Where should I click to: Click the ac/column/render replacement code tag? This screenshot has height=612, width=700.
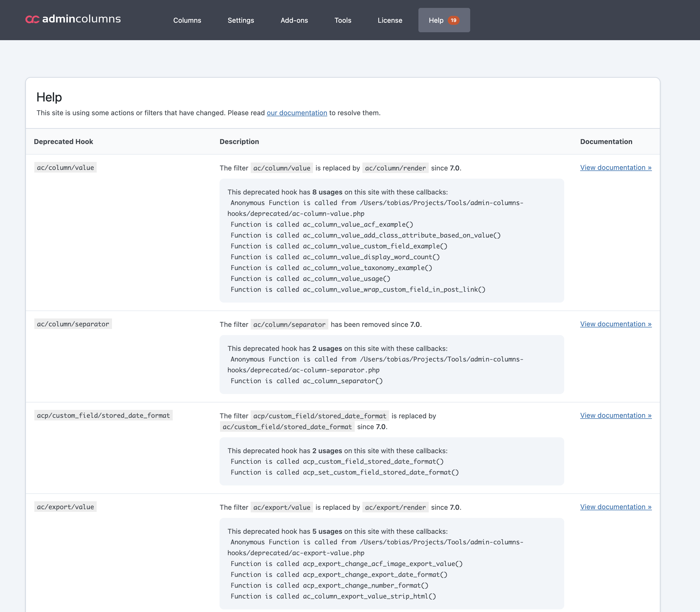pos(395,168)
